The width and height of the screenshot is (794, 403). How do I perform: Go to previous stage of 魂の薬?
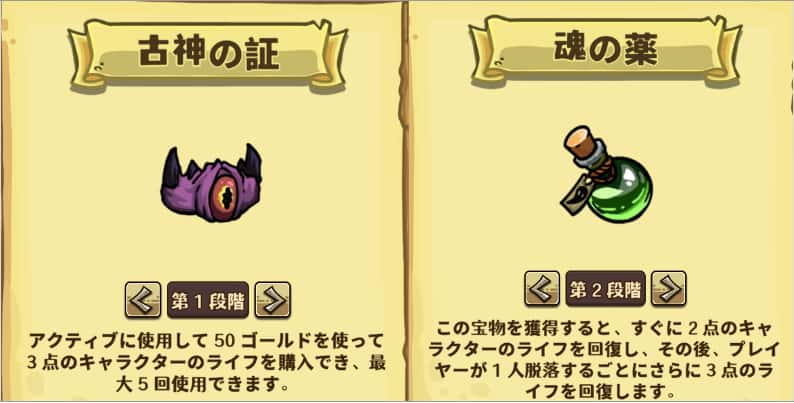coord(542,289)
